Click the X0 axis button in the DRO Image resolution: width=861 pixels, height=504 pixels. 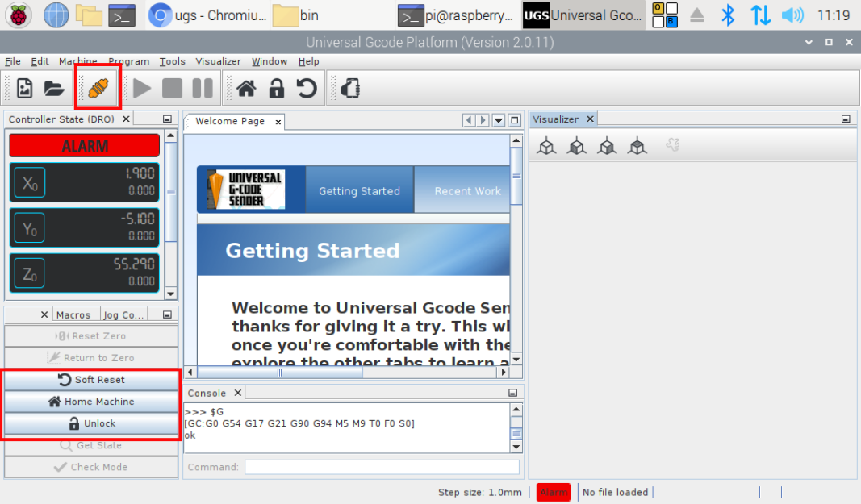click(x=30, y=182)
